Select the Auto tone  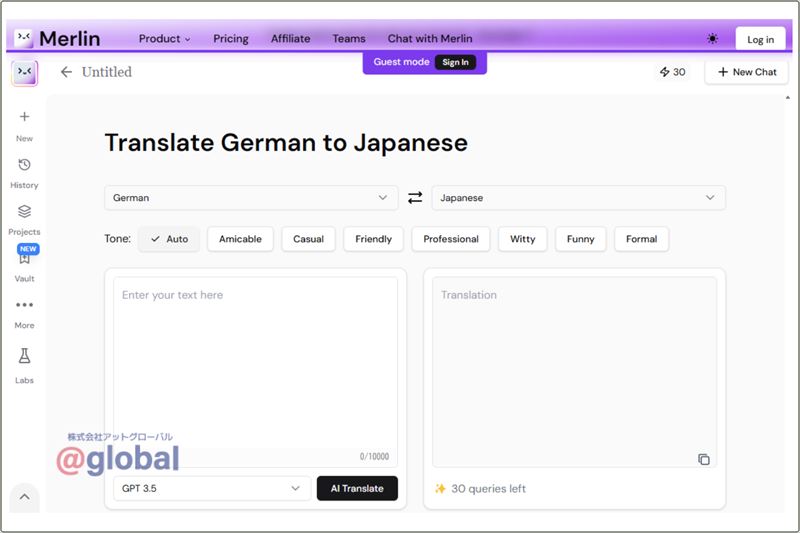pyautogui.click(x=169, y=239)
